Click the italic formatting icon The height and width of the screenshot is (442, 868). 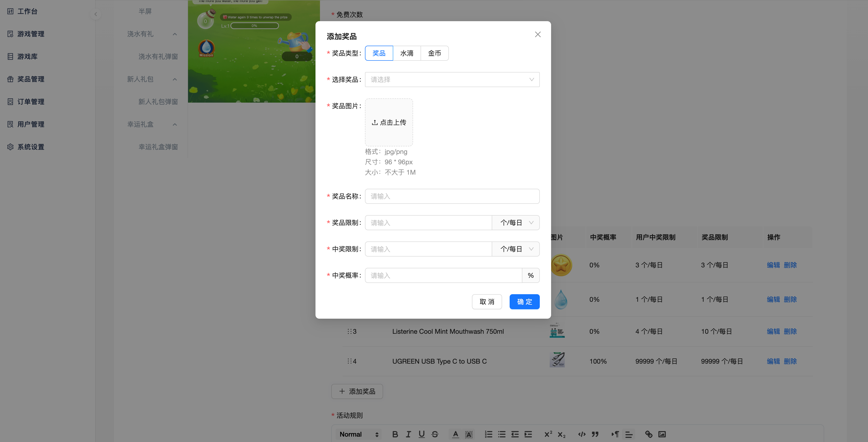[x=408, y=434]
